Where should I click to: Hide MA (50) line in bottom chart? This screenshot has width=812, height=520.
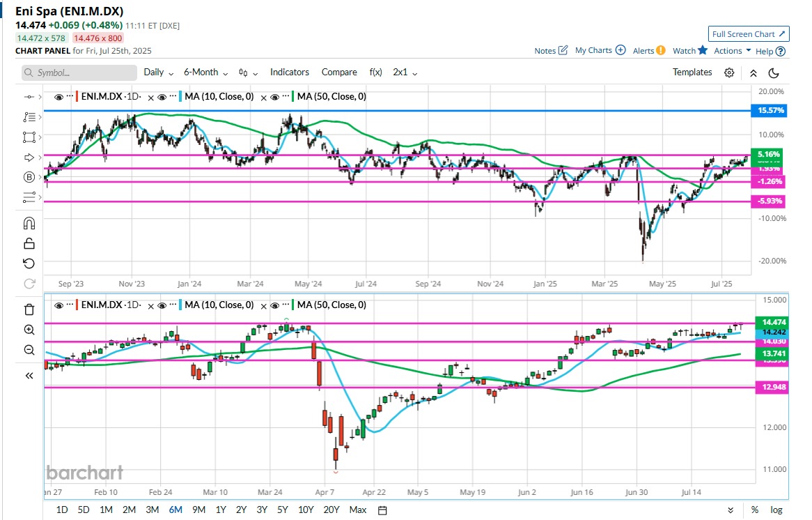[x=275, y=305]
